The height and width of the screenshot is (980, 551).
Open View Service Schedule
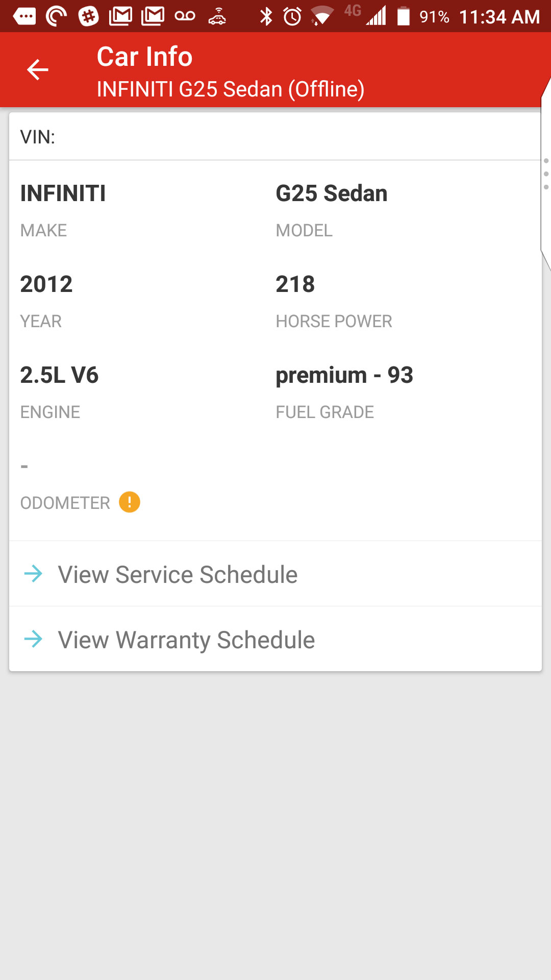point(178,574)
